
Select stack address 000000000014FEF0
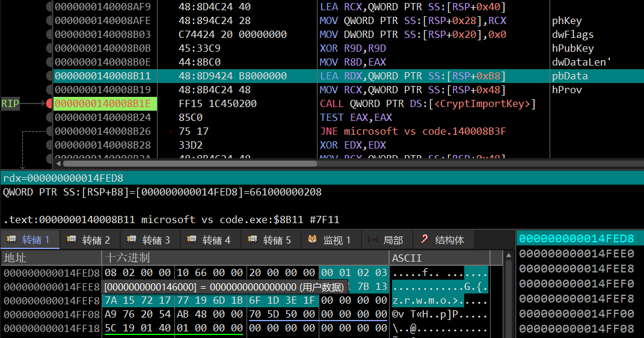576,284
